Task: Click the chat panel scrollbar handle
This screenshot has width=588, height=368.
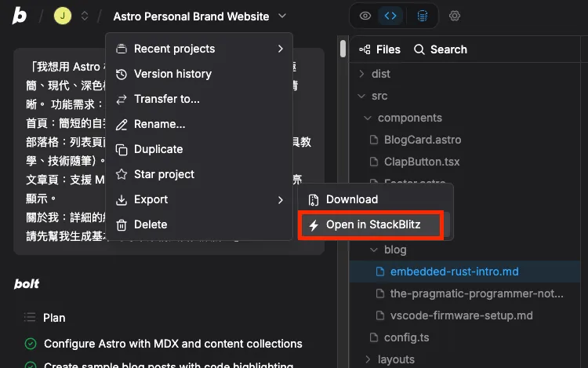Action: (343, 49)
